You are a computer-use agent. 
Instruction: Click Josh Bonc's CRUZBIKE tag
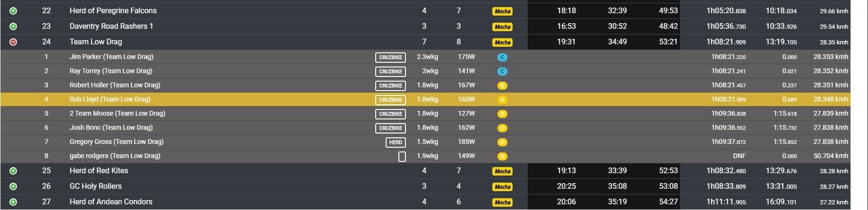tap(391, 128)
